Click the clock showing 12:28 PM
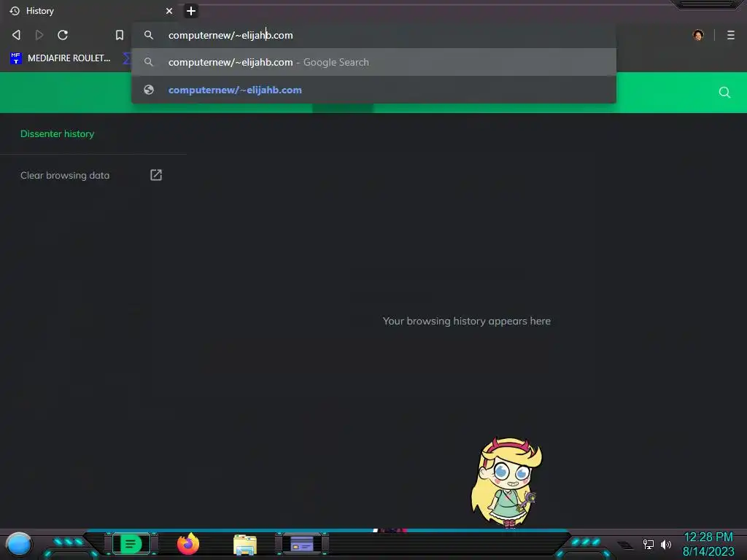 pos(708,537)
